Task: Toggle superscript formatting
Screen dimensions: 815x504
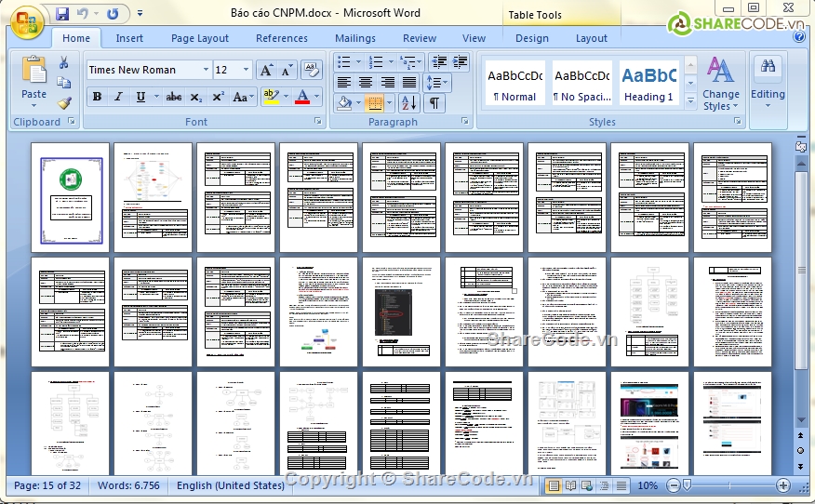Action: click(218, 97)
